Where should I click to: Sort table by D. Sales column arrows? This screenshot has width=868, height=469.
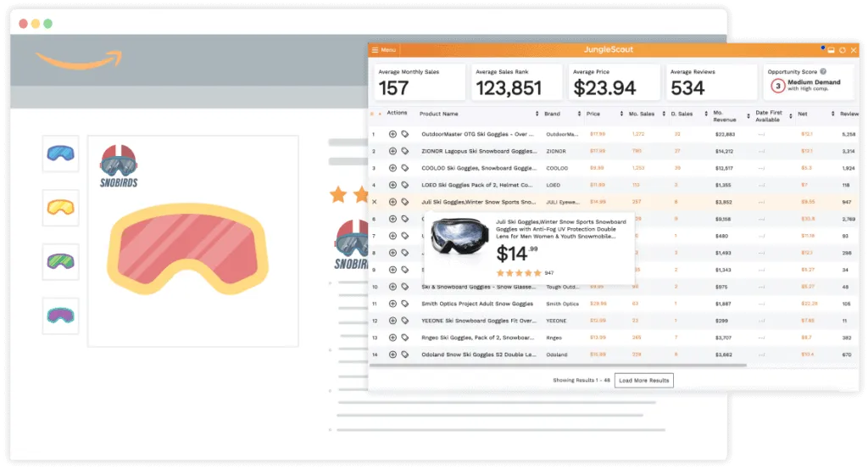pyautogui.click(x=706, y=114)
